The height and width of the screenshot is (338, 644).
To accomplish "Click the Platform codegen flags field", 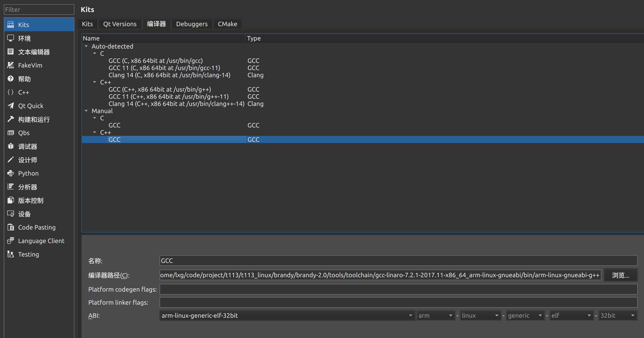I will tap(398, 289).
